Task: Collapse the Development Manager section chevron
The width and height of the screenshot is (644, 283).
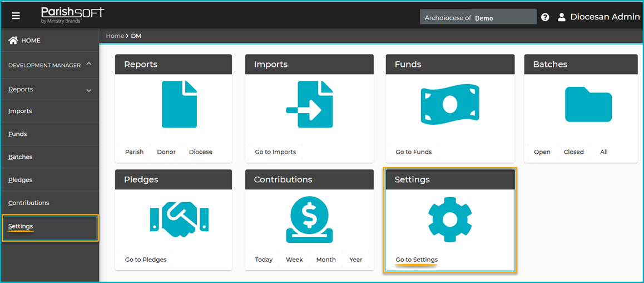Action: [x=89, y=64]
